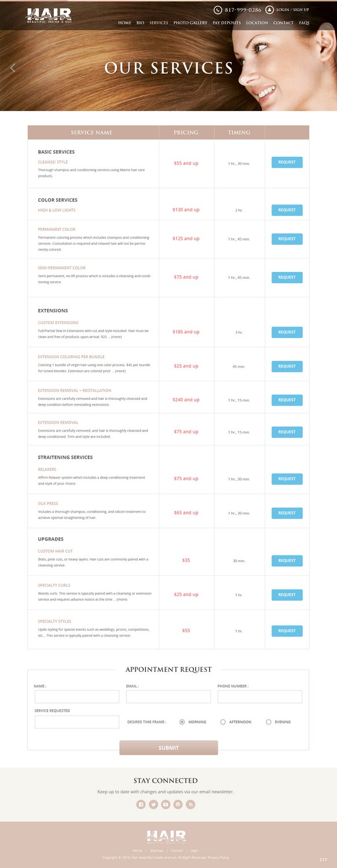
Task: Click the Service Requested input field
Action: pyautogui.click(x=77, y=722)
